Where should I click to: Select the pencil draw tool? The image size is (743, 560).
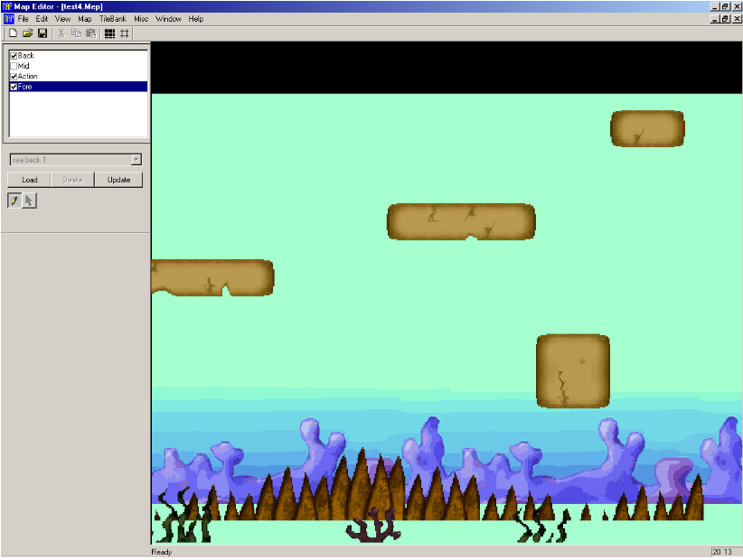coord(14,201)
